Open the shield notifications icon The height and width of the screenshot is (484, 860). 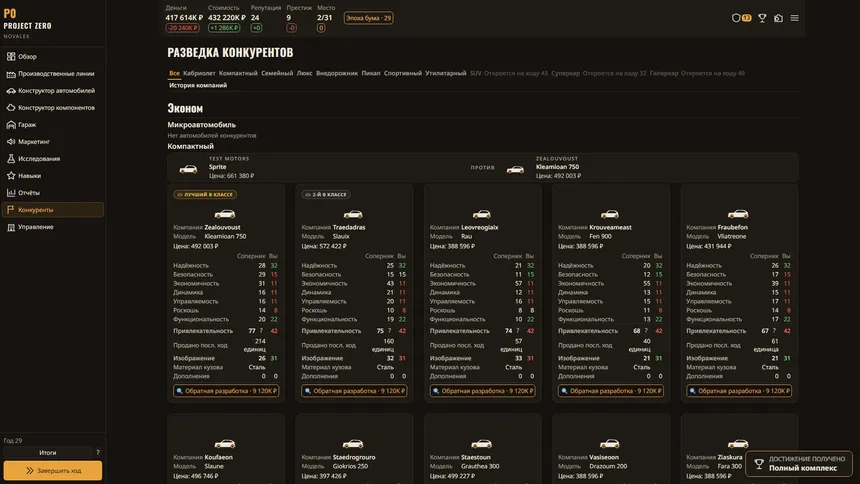pyautogui.click(x=736, y=18)
